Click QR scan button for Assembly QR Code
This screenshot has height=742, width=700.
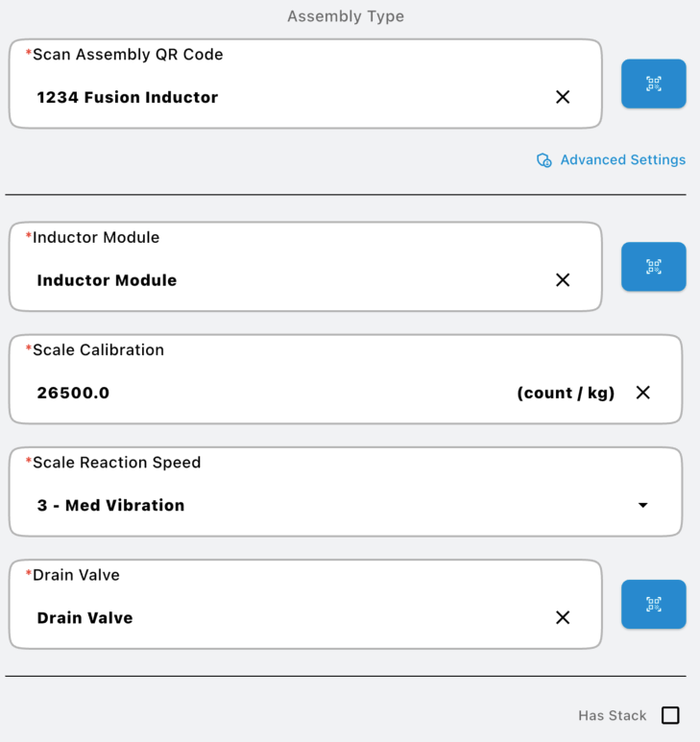coord(653,84)
